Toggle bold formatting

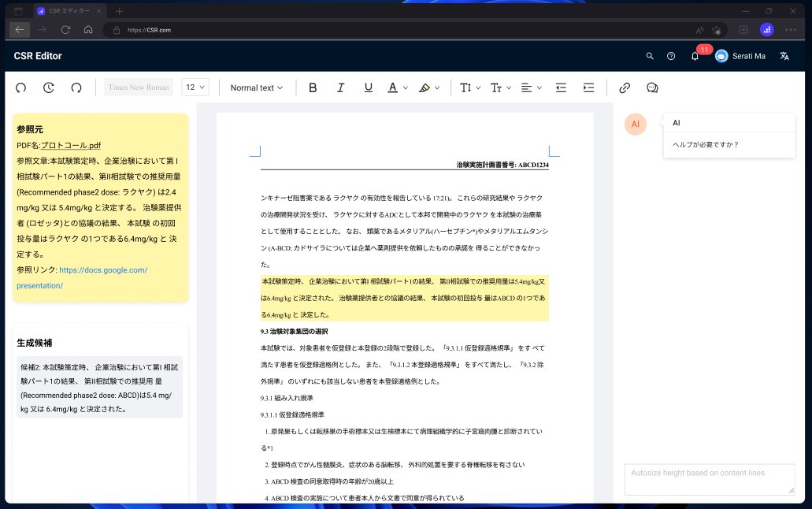pyautogui.click(x=313, y=87)
